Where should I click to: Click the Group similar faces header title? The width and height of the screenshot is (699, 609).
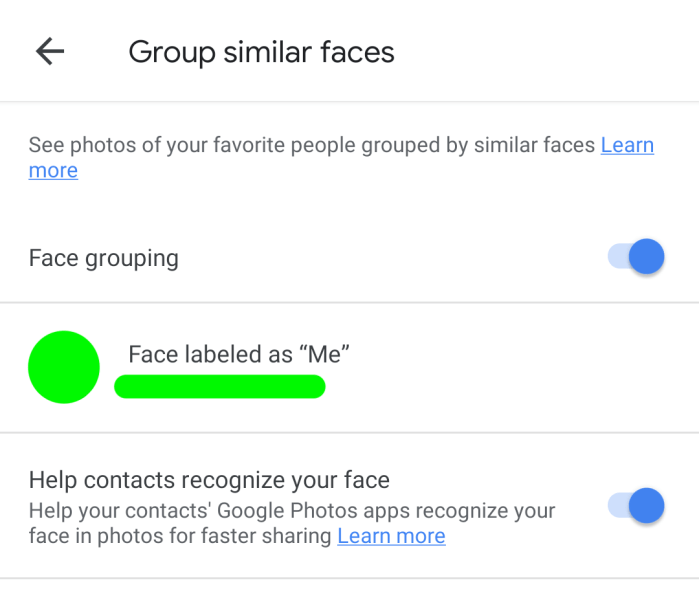[x=261, y=52]
